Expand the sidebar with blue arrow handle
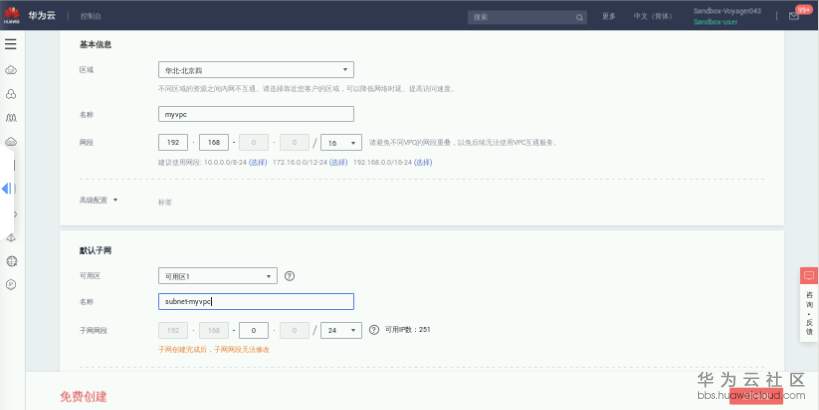Image resolution: width=819 pixels, height=410 pixels. (x=7, y=189)
